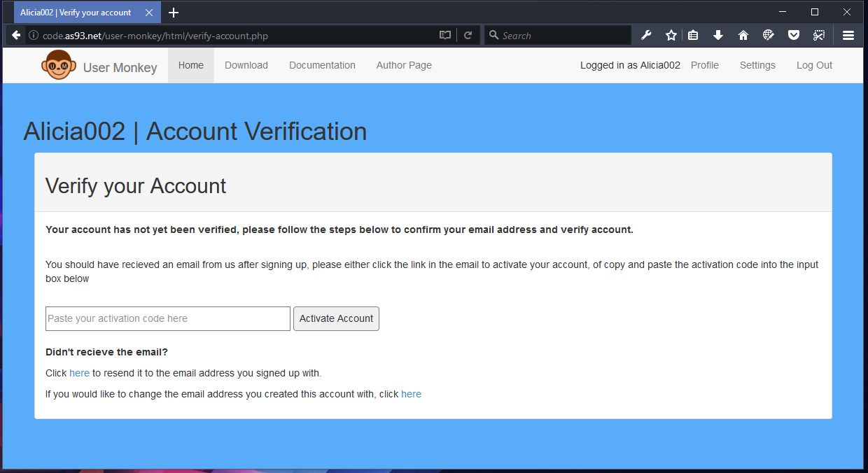Open the Settings nav link
Screen dimensions: 868x473
[757, 65]
